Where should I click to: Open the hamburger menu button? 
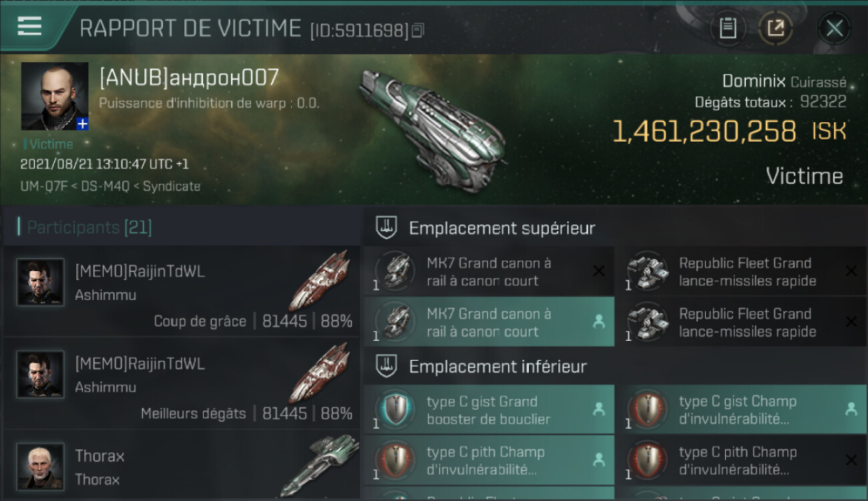tap(29, 25)
